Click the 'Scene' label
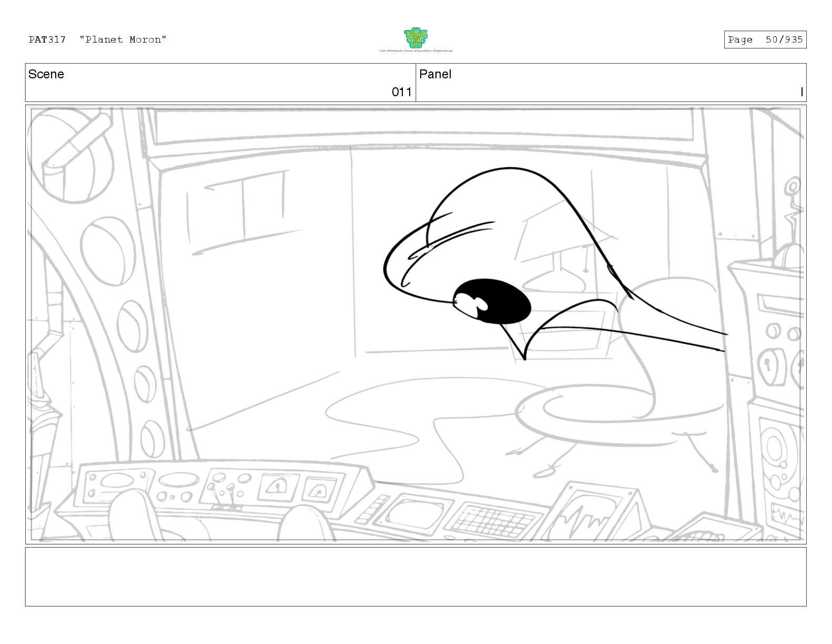This screenshot has height=644, width=832. (x=46, y=74)
